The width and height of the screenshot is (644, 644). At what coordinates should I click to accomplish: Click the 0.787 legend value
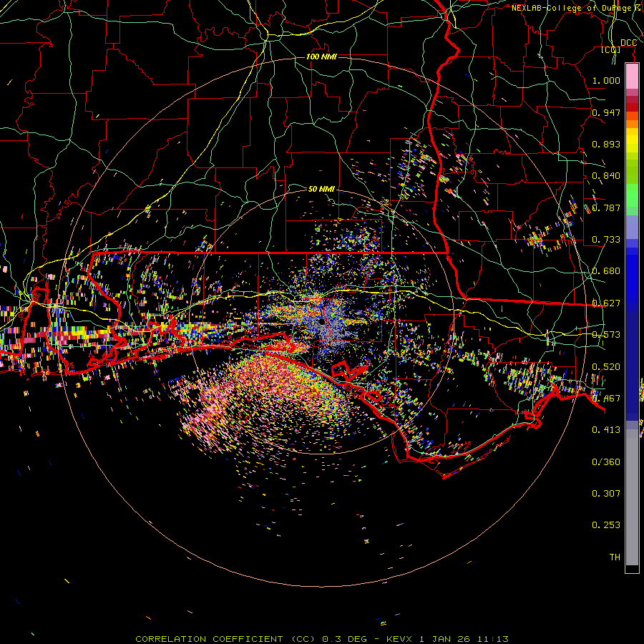point(606,208)
